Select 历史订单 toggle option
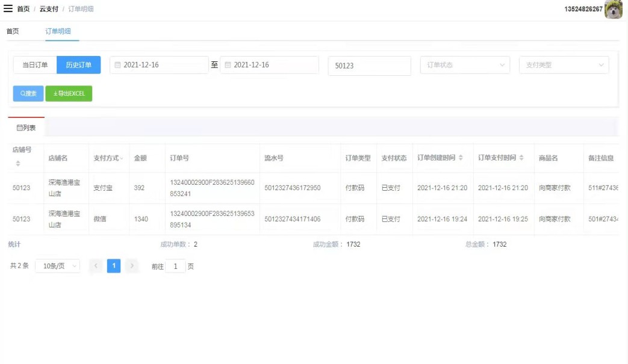 tap(78, 65)
